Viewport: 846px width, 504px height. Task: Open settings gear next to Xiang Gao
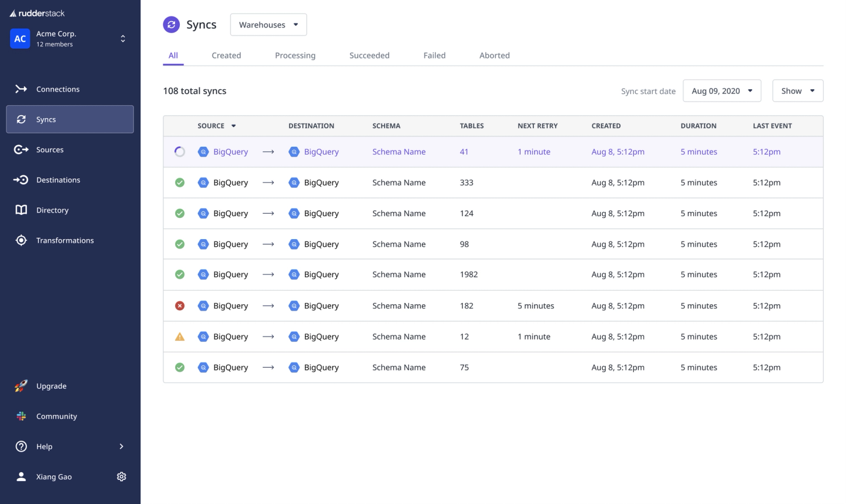pos(122,476)
